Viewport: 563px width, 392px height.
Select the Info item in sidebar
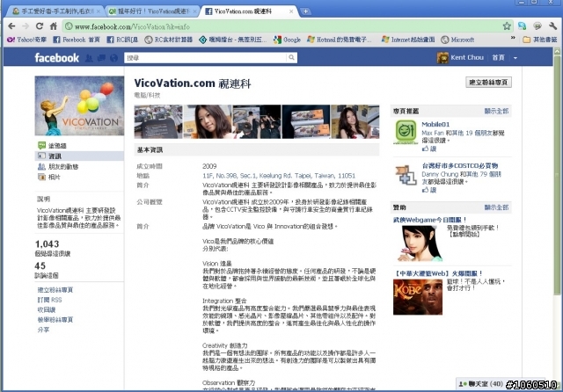click(x=79, y=156)
